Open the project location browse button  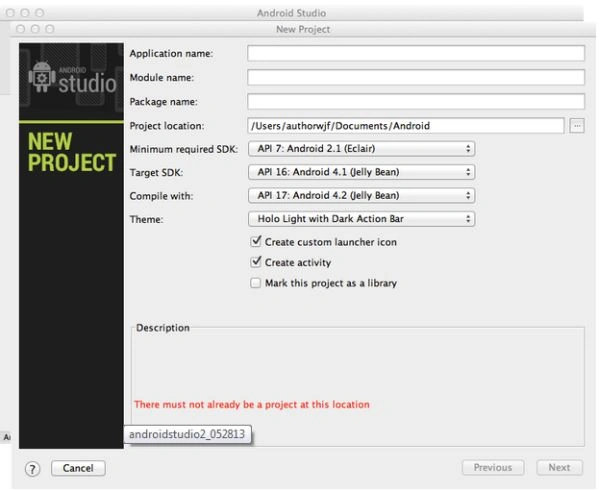point(577,126)
